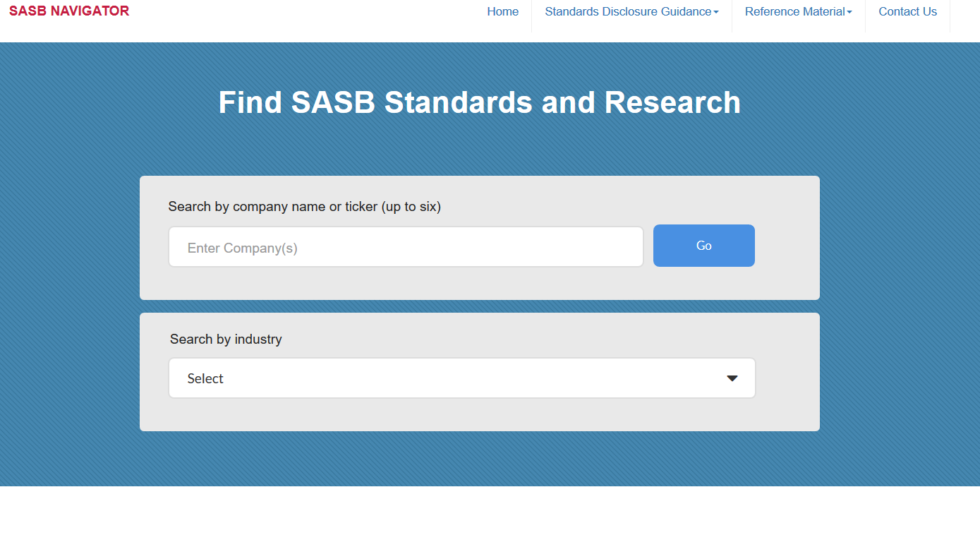Viewport: 980px width, 535px height.
Task: Click '(up to six)' in the company label
Action: pyautogui.click(x=411, y=207)
